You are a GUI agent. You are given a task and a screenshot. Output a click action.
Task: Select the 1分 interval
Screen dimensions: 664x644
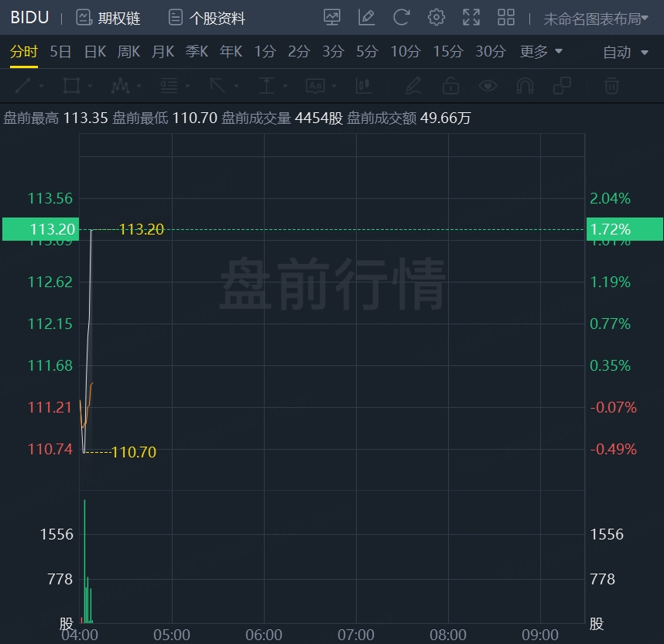(265, 52)
